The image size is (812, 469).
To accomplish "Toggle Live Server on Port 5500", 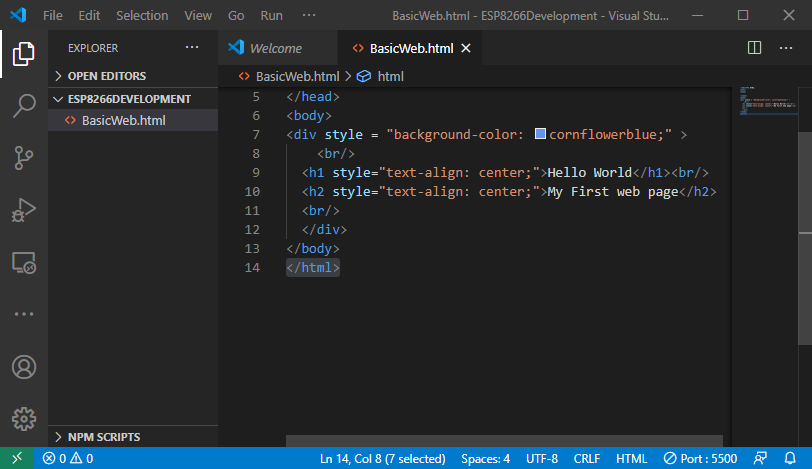I will pos(700,459).
